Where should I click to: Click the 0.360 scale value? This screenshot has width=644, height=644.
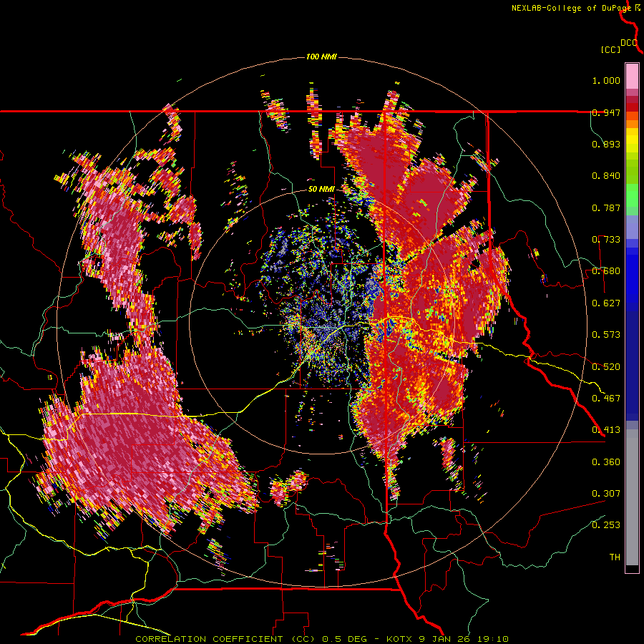(606, 462)
